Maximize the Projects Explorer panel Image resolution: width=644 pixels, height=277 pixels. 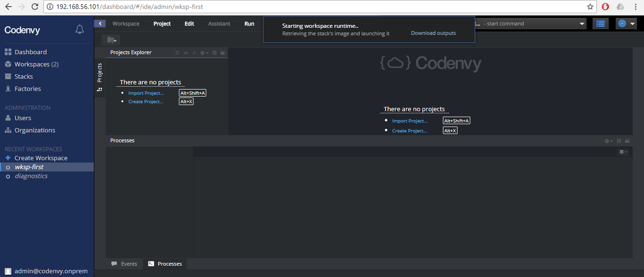(x=222, y=52)
